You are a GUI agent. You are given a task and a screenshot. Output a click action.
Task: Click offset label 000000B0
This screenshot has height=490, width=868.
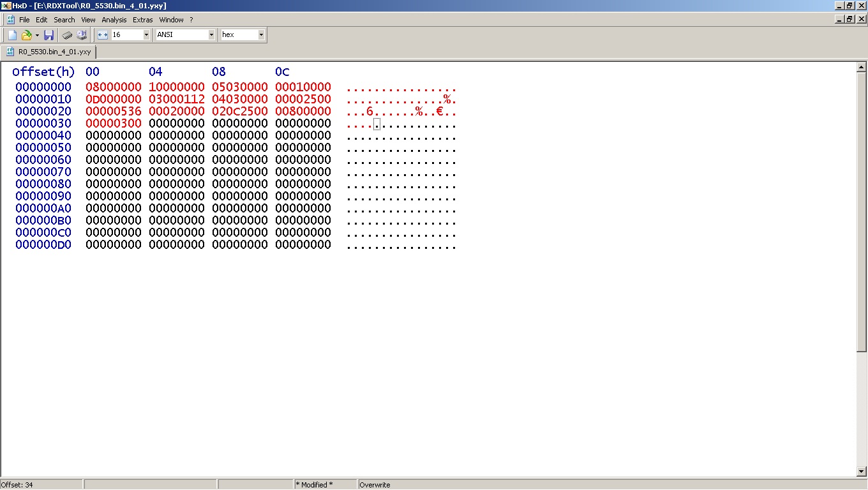pos(43,220)
